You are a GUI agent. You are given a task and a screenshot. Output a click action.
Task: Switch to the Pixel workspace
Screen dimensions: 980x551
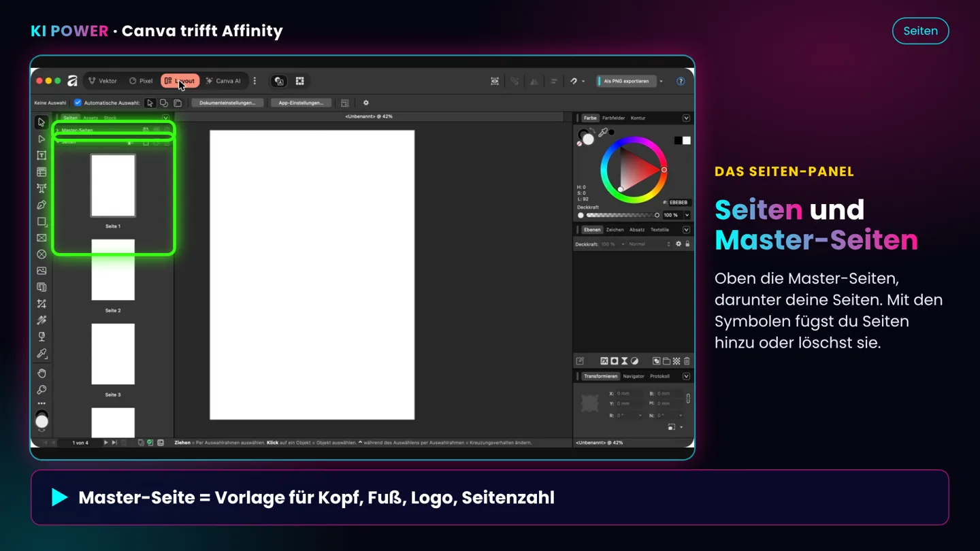tap(141, 81)
